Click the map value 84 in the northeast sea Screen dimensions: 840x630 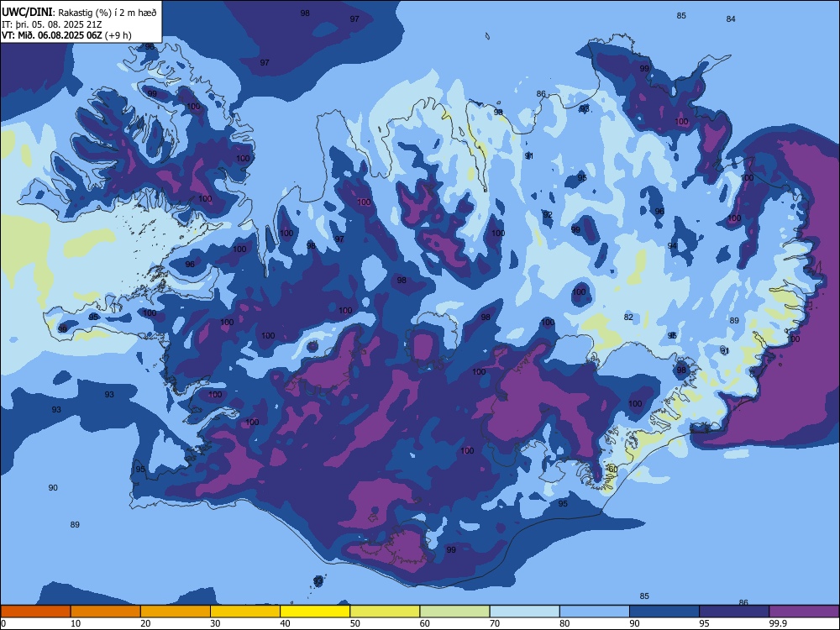coord(731,18)
